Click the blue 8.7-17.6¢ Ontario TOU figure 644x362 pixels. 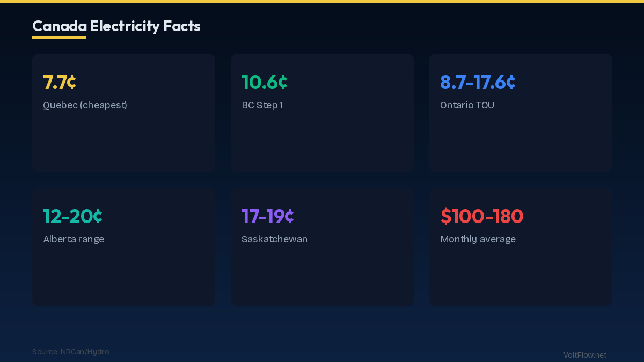[x=477, y=83]
